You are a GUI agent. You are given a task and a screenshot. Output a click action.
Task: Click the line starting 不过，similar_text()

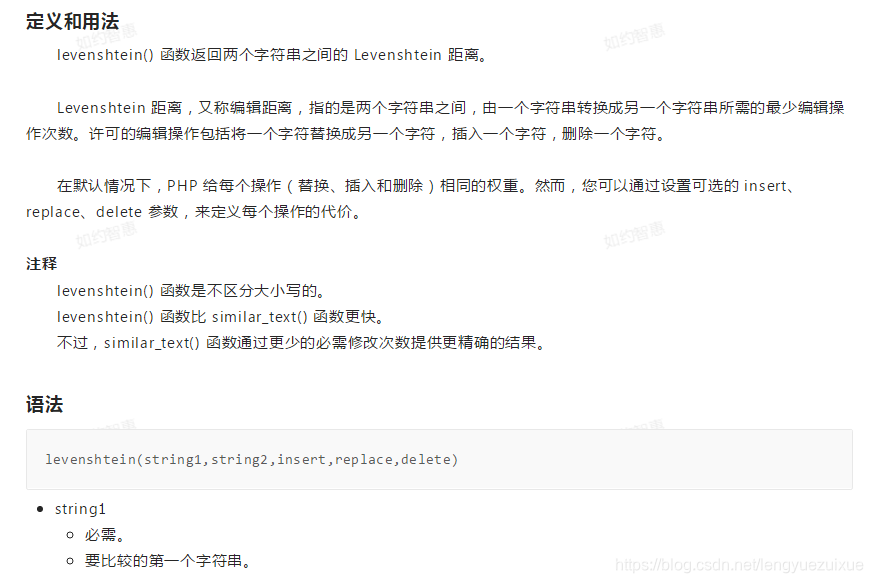click(301, 342)
